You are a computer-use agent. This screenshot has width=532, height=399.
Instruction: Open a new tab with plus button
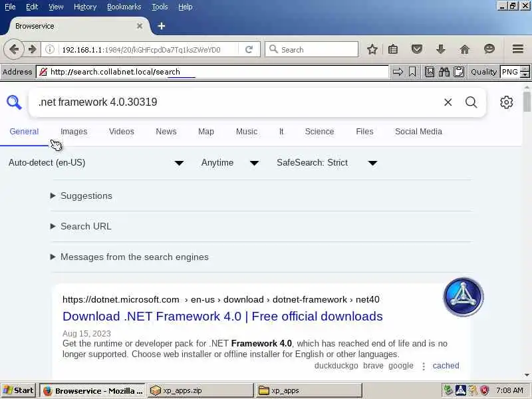(162, 26)
